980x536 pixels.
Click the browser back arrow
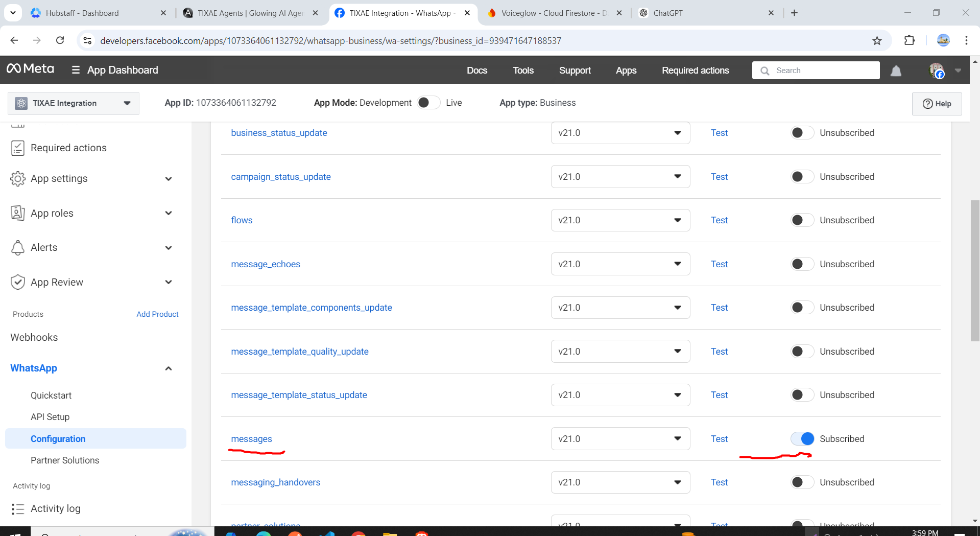[x=14, y=40]
